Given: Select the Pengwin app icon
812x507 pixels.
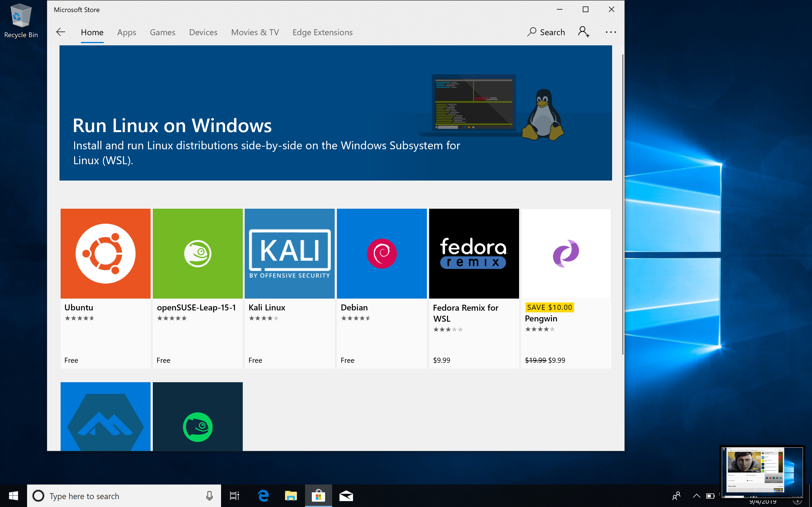Looking at the screenshot, I should 566,254.
